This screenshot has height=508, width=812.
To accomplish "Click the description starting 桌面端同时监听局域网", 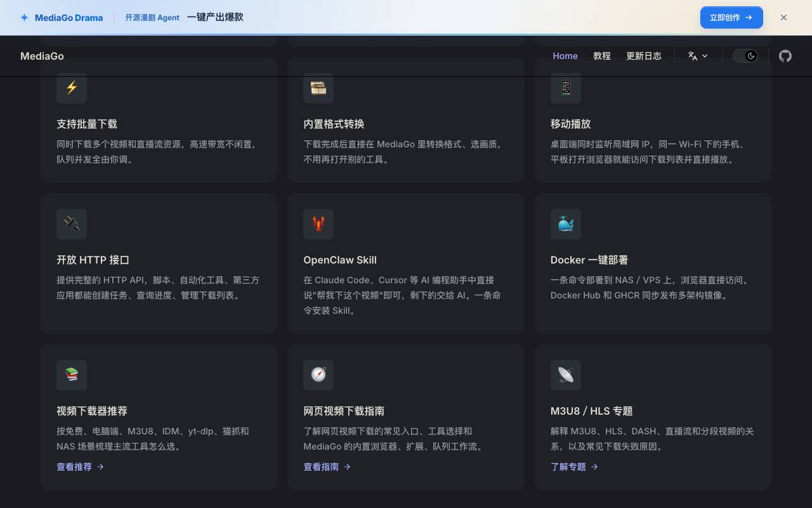I will [650, 152].
